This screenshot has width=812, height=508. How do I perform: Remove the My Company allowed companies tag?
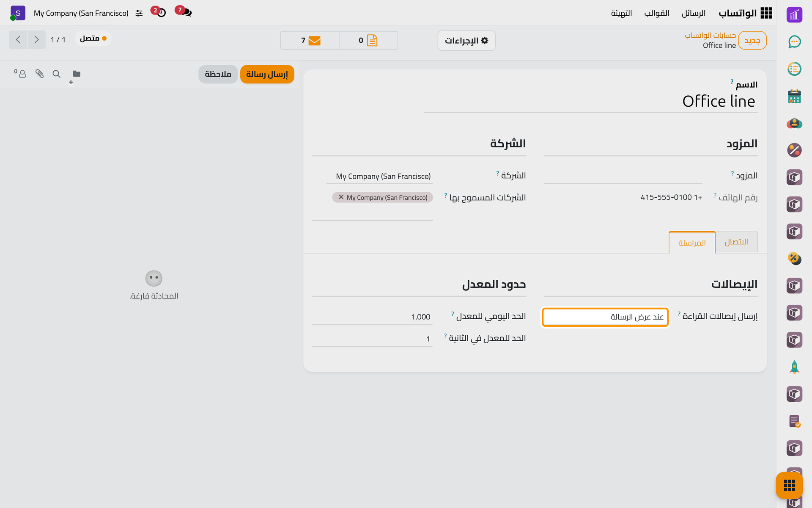tap(341, 197)
